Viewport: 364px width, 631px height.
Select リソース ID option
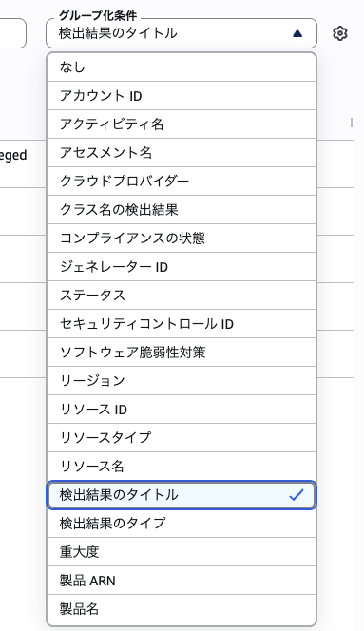[x=182, y=410]
